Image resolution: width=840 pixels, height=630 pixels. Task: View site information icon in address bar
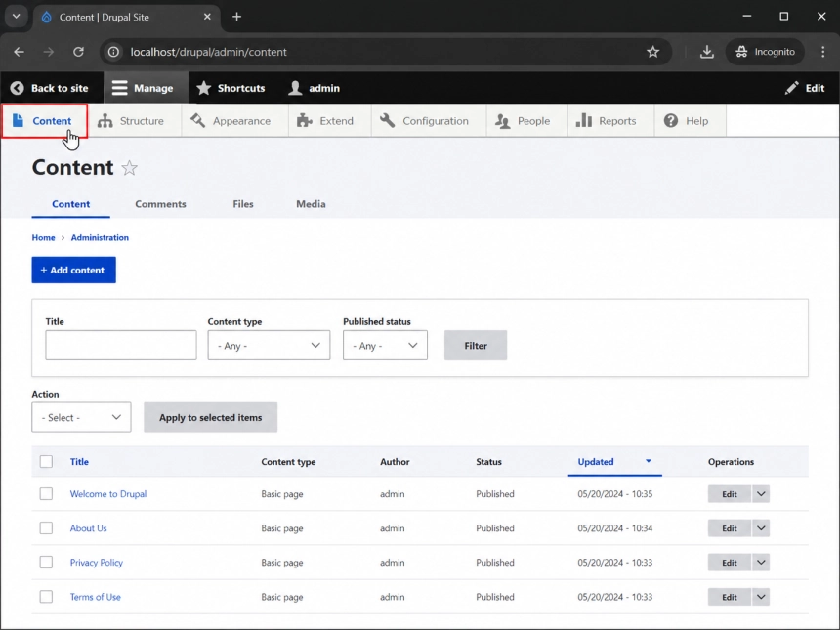coord(113,52)
